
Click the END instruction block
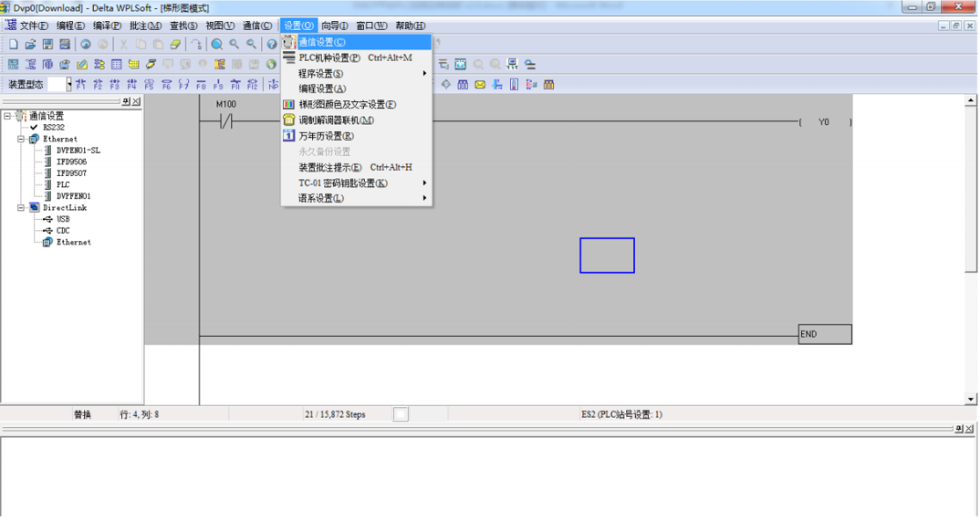825,334
